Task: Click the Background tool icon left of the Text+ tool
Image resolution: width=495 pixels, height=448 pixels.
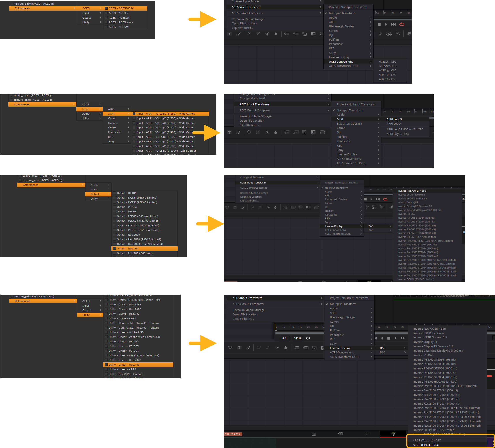Action: click(230, 348)
